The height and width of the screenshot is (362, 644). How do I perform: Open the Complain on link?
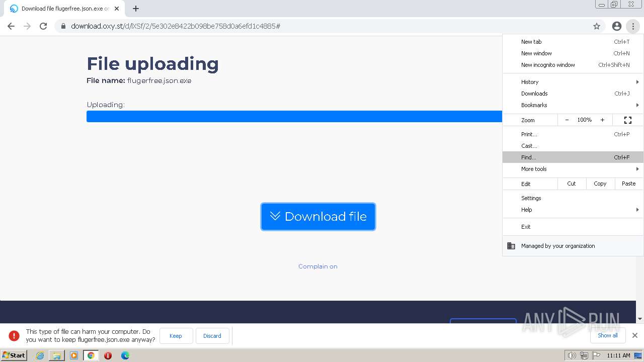click(x=318, y=266)
